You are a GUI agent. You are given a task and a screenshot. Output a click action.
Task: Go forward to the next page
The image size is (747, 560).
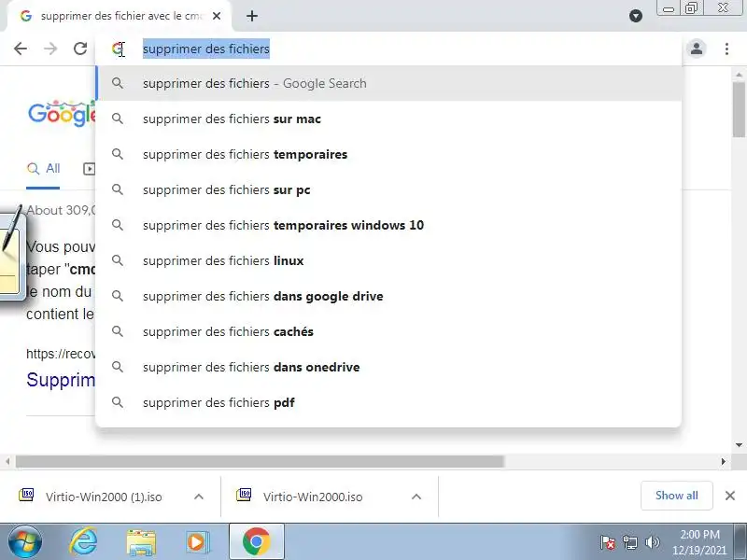click(x=50, y=49)
